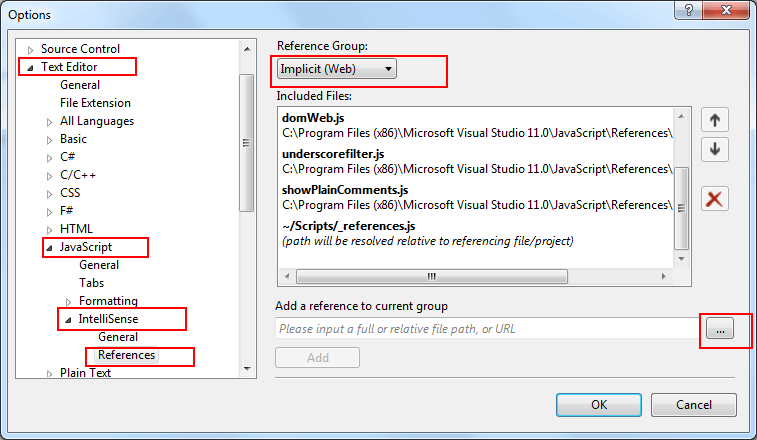Collapse the IntelliSense node

pyautogui.click(x=69, y=320)
